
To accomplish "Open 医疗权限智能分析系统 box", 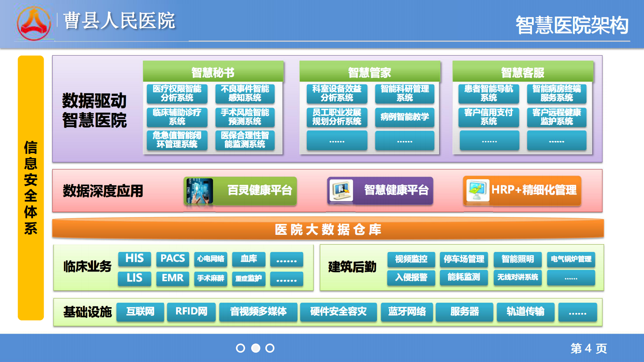I will click(x=177, y=93).
